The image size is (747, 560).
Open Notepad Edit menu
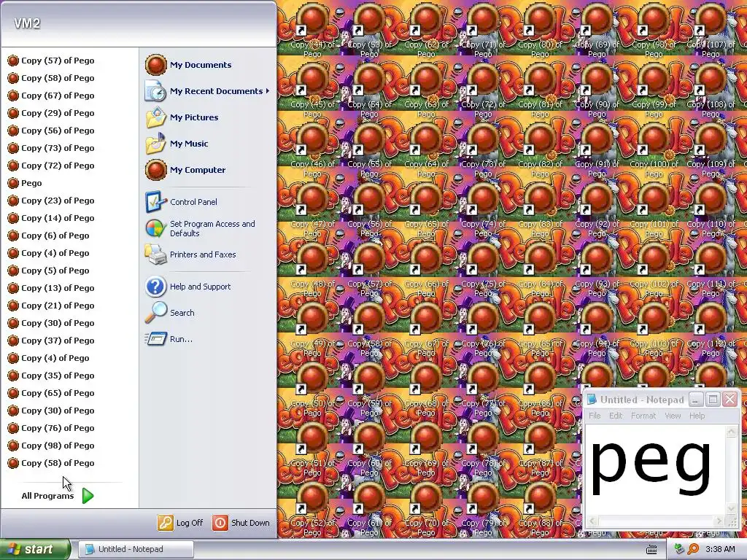click(616, 416)
